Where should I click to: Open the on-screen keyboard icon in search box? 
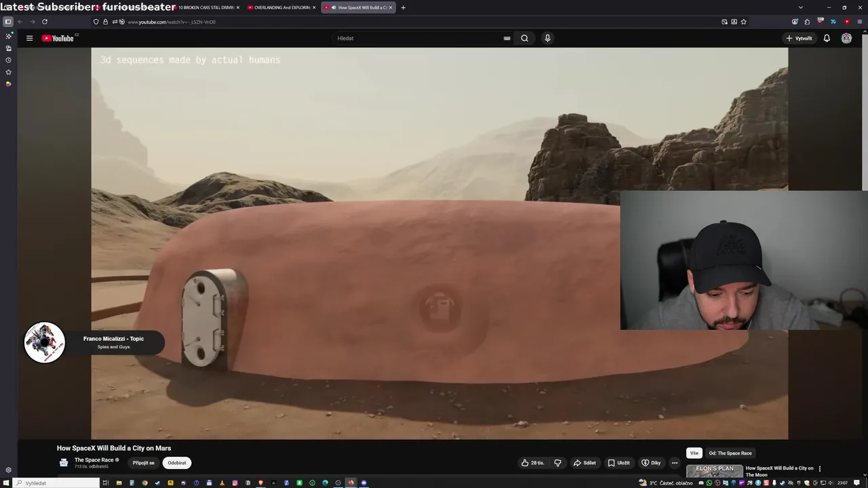click(507, 38)
